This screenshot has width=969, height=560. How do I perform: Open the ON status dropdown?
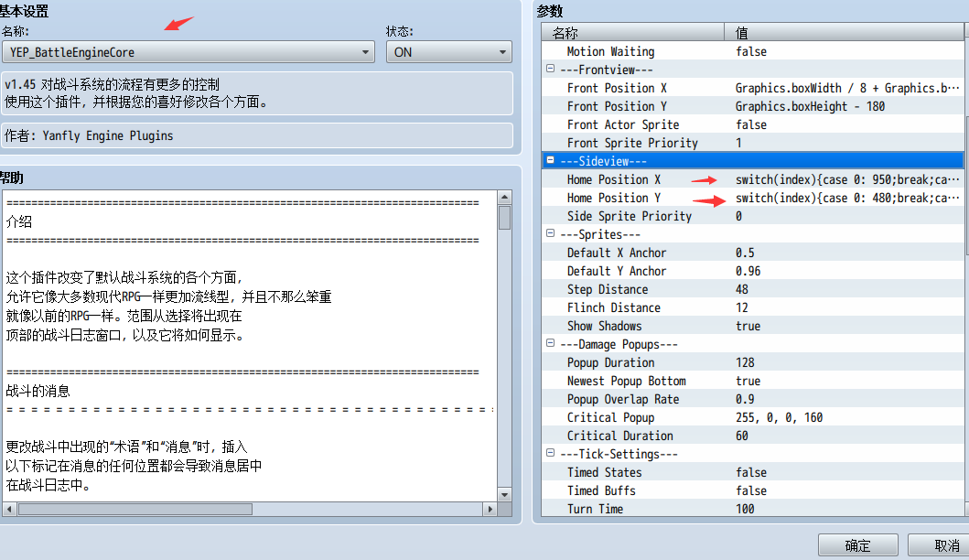(449, 52)
